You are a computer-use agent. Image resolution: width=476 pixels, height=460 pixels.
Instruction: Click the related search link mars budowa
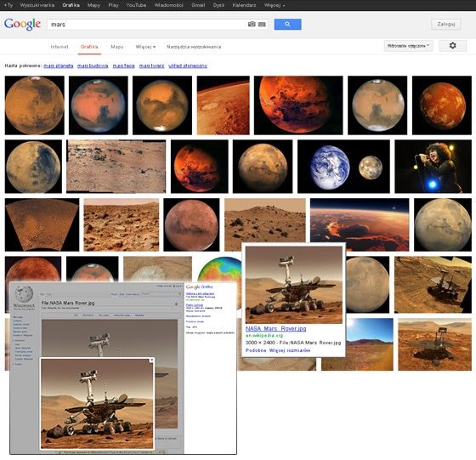click(93, 65)
